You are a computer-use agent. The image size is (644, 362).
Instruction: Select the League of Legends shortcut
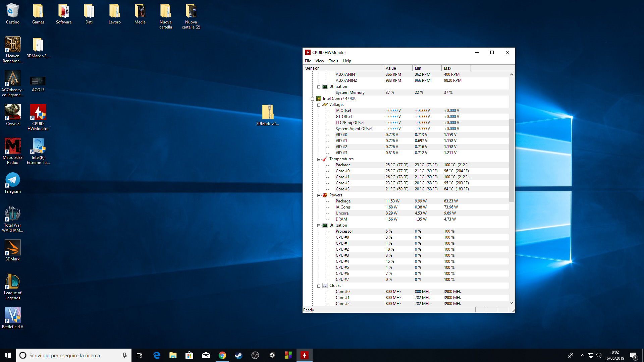13,287
